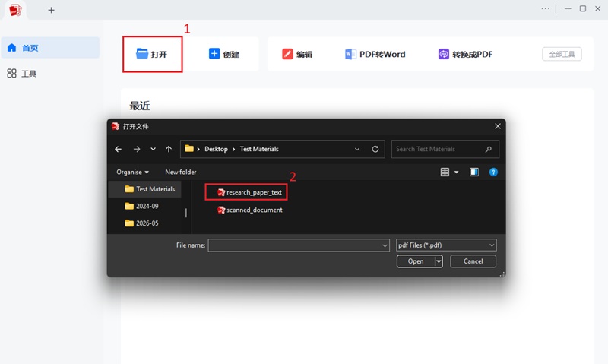Refresh the Test Materials folder

375,149
